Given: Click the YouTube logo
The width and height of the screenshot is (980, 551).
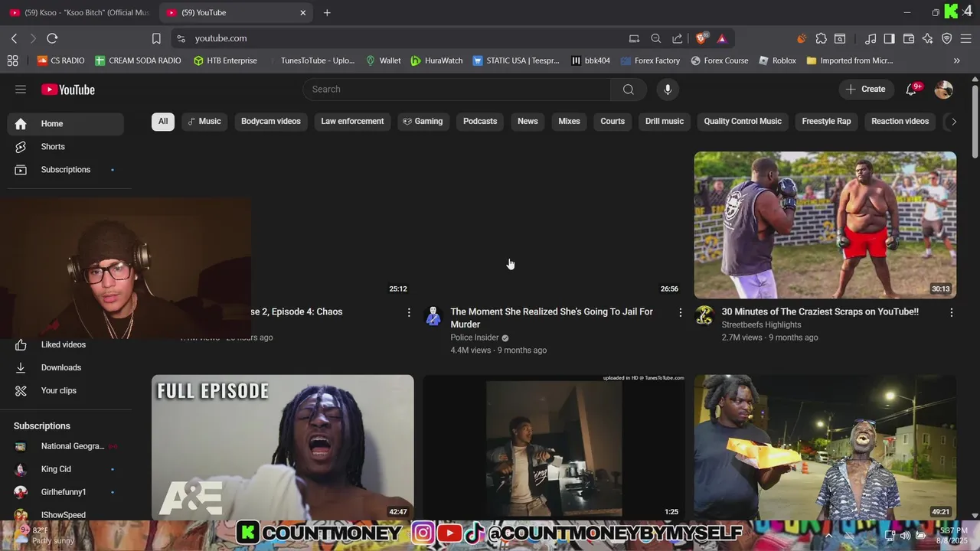Looking at the screenshot, I should pos(68,90).
